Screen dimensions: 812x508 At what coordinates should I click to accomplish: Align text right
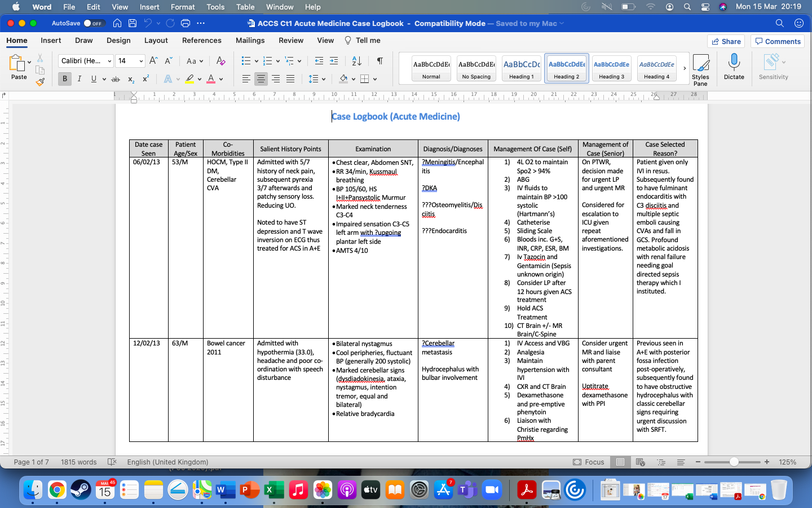pos(276,79)
